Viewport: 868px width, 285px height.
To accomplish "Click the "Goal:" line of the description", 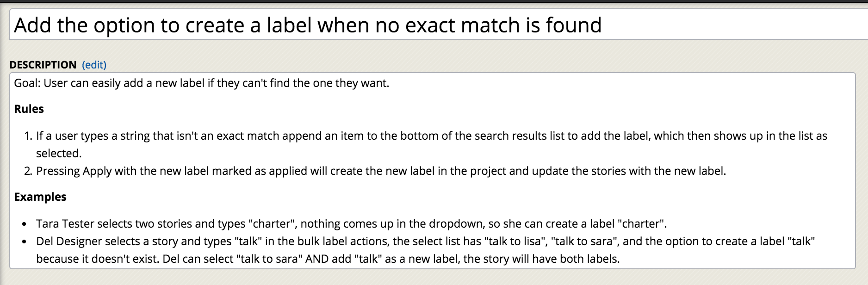I will coord(202,83).
